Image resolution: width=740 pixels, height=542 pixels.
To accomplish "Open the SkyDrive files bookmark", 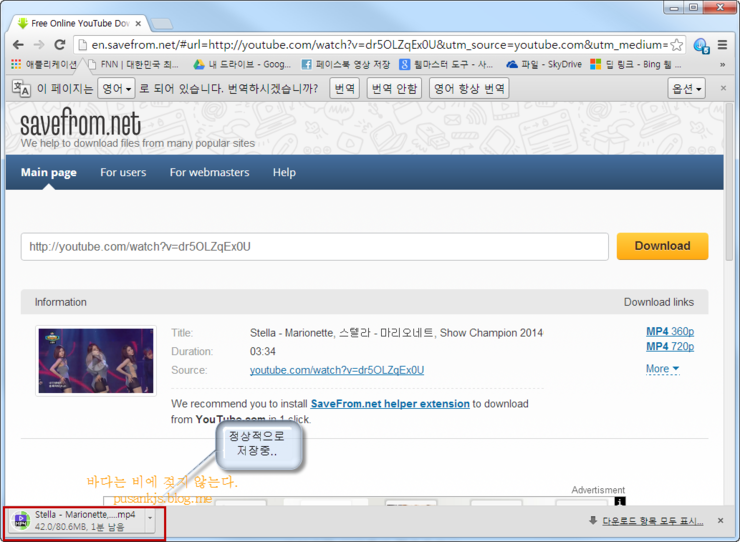I will pos(544,64).
